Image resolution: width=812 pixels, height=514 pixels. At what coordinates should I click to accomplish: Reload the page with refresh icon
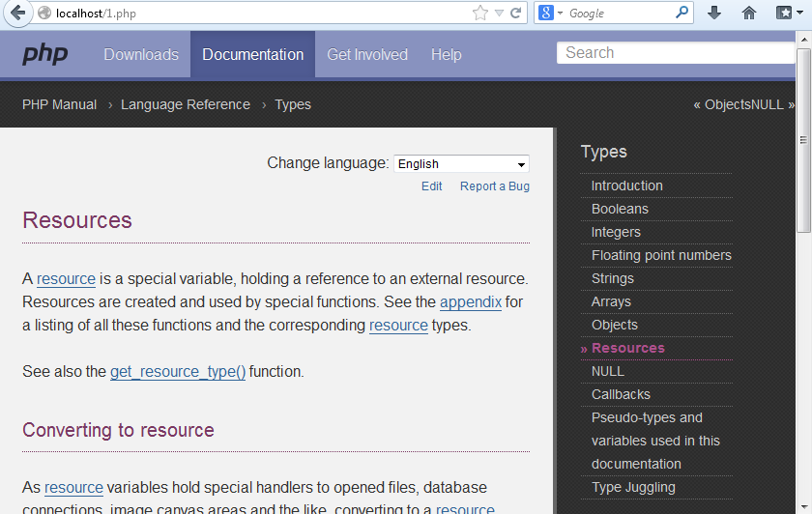516,14
